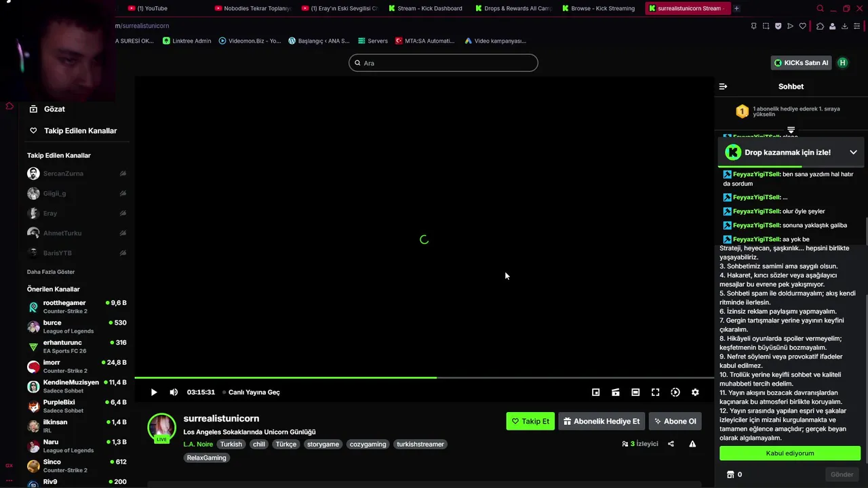
Task: Show more channels via Daha Fazla Göster
Action: tap(51, 272)
